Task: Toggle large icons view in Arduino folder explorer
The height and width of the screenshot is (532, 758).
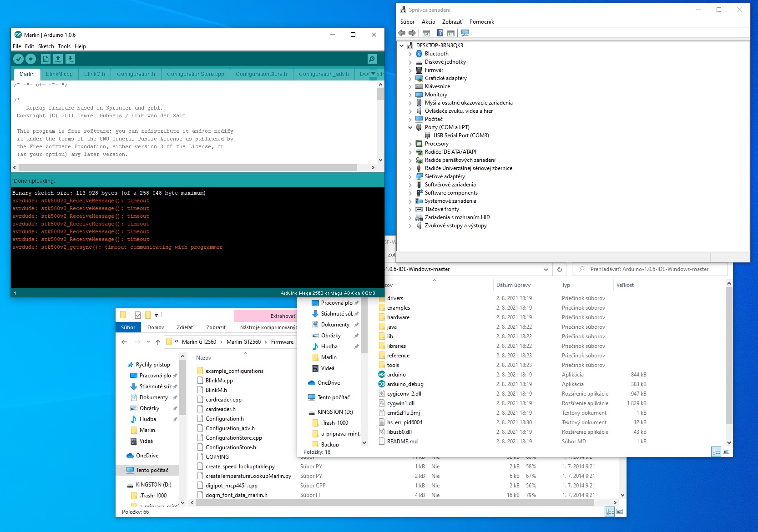Action: (x=726, y=452)
